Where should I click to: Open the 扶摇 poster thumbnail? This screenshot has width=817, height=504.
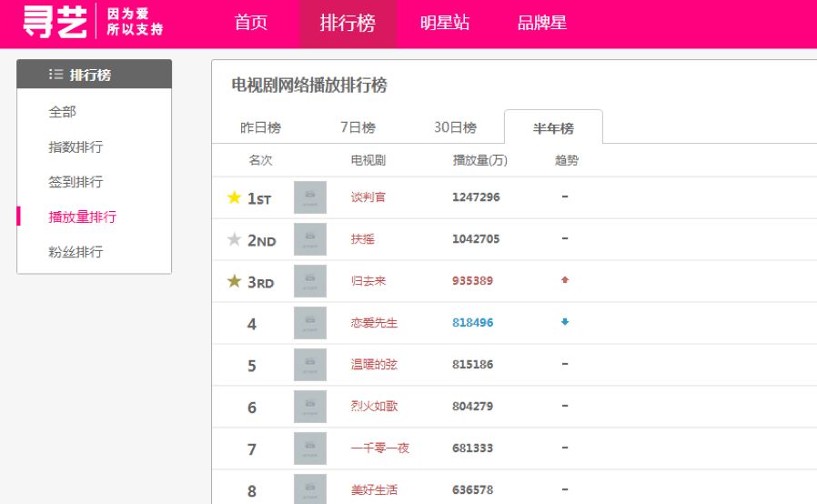coord(310,239)
